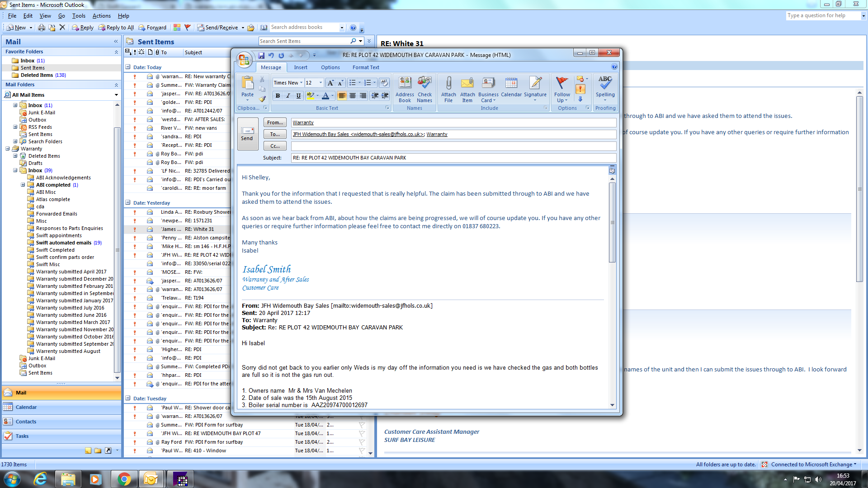
Task: Mark the message as high importance
Action: tap(580, 89)
